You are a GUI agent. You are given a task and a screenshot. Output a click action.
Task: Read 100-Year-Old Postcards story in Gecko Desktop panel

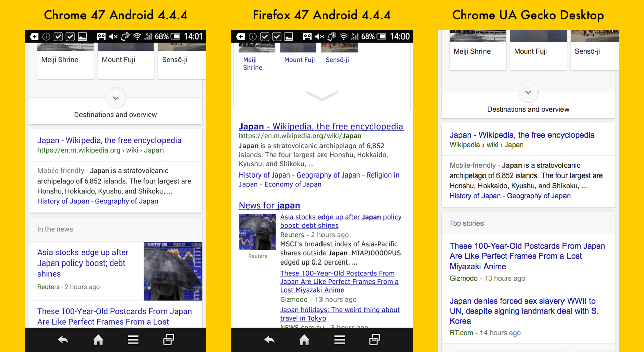(527, 256)
